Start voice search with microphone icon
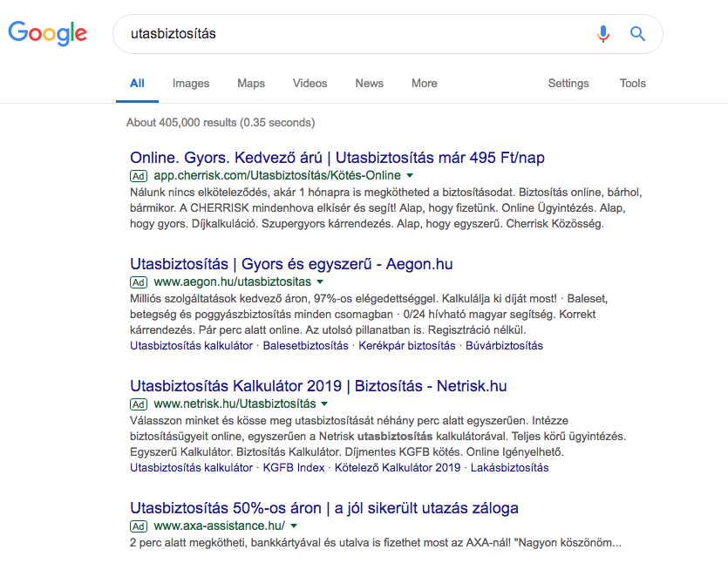 tap(603, 34)
